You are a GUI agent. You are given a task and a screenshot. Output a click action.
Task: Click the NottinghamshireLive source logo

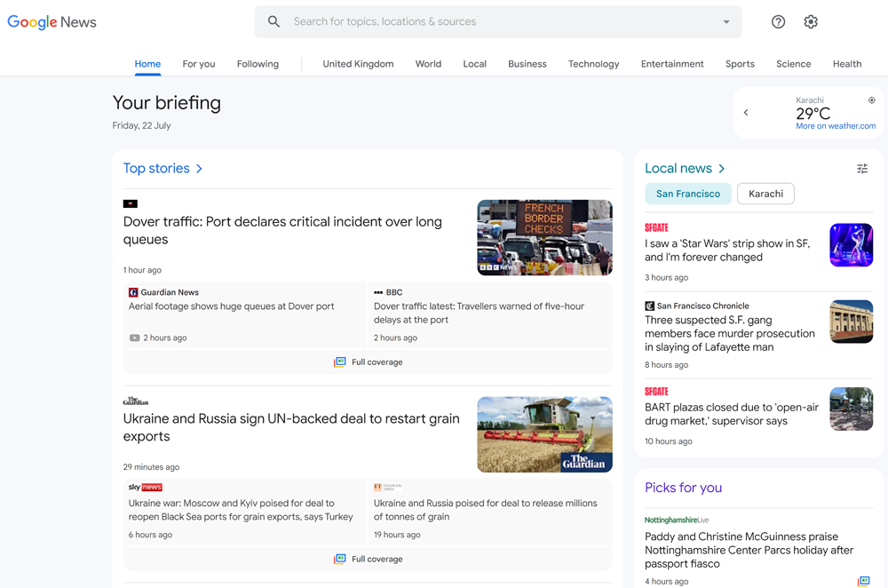pos(676,520)
